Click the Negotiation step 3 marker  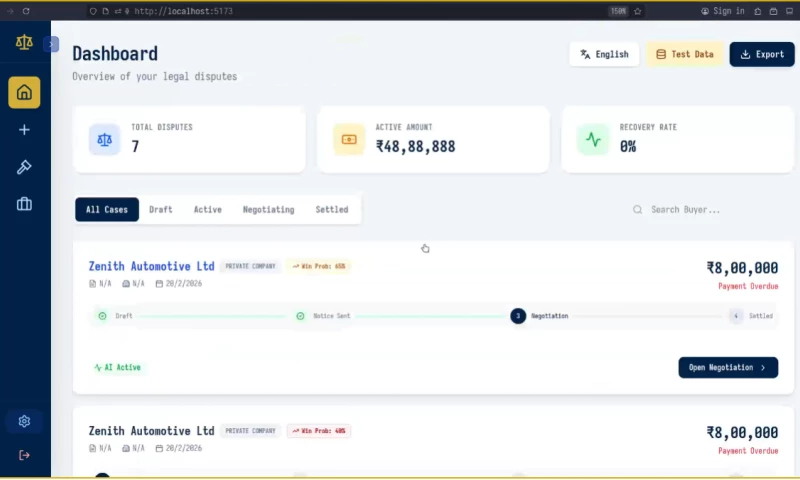click(518, 316)
